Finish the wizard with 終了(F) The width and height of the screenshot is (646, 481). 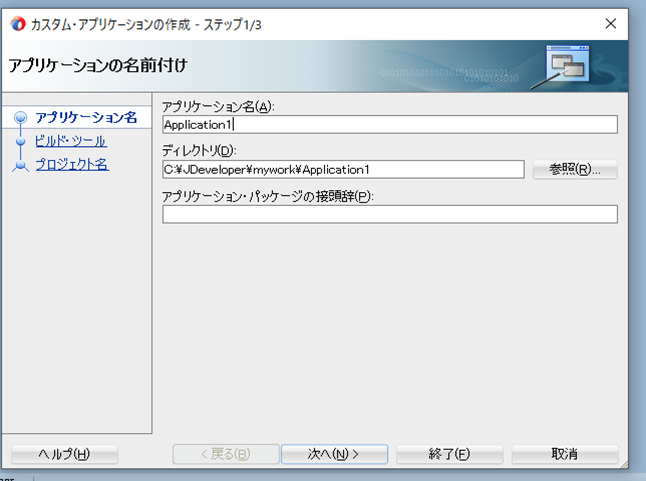(449, 454)
